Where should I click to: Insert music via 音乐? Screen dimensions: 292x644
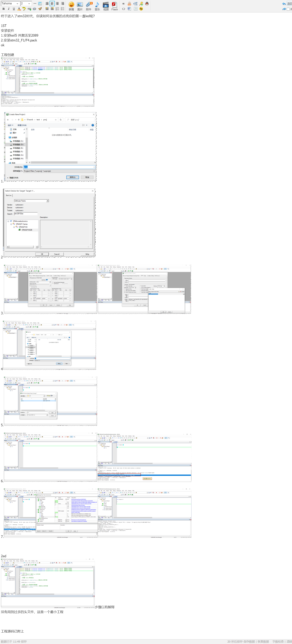coord(97,6)
